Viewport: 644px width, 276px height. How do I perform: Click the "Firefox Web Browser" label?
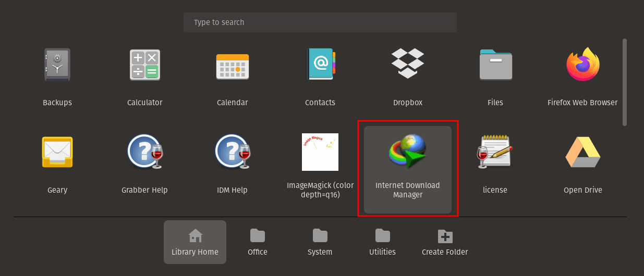(582, 103)
